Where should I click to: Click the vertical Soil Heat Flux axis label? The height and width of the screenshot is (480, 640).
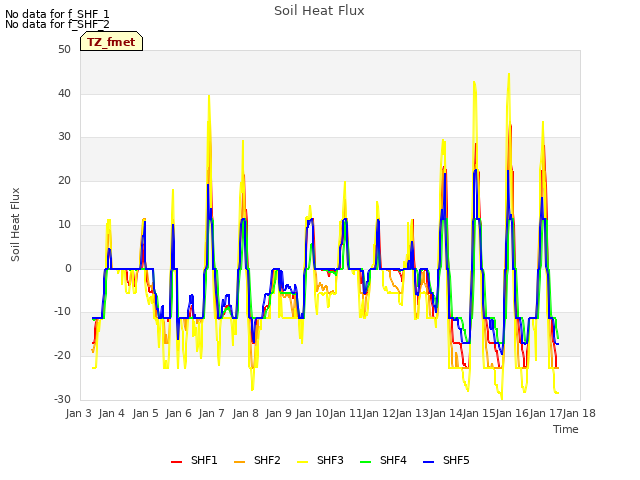(x=15, y=224)
